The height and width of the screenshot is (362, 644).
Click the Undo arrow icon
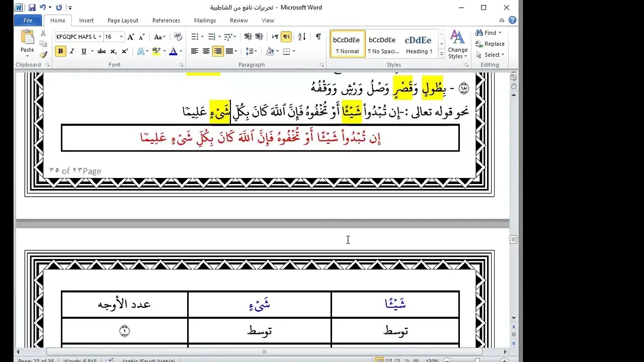[x=43, y=8]
